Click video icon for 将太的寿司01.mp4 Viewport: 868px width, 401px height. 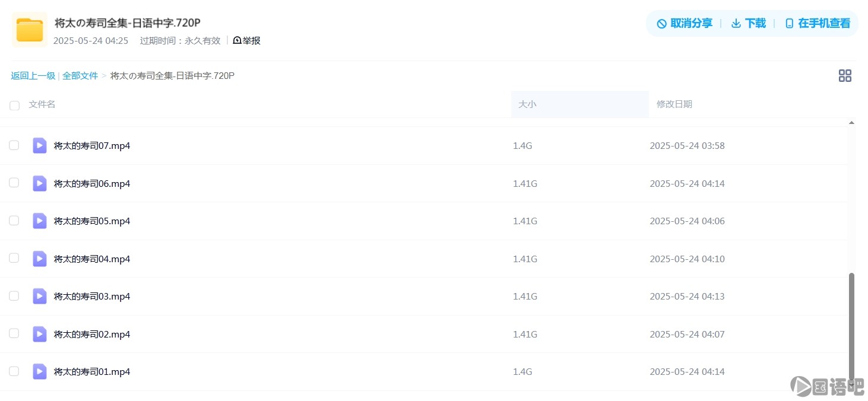coord(39,371)
